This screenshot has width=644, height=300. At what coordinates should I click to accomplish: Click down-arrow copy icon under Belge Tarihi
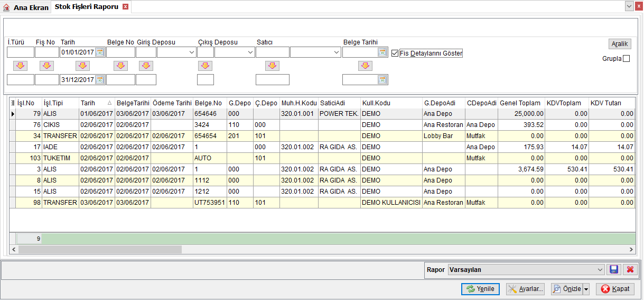(x=365, y=66)
